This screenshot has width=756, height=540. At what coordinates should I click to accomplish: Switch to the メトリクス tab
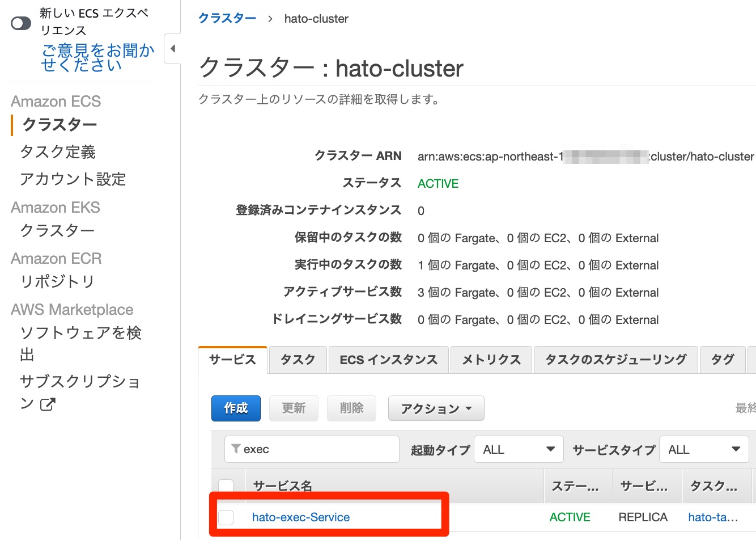pyautogui.click(x=491, y=359)
